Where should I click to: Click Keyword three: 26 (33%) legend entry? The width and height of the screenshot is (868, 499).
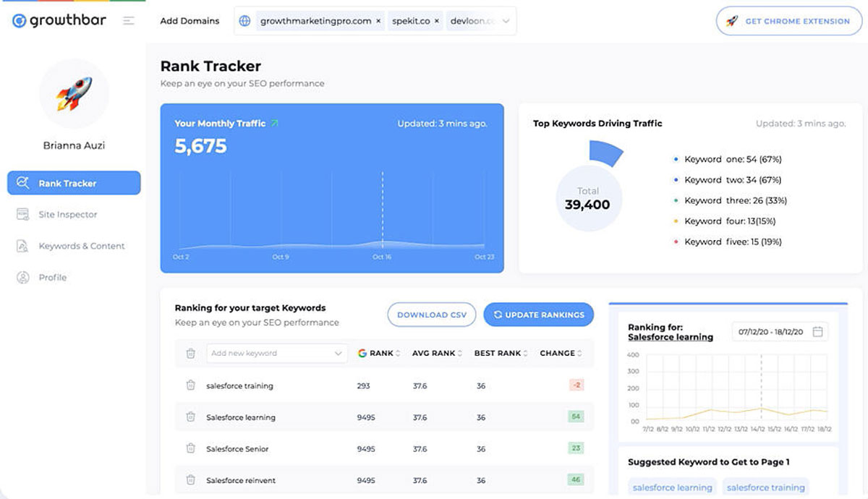click(730, 200)
